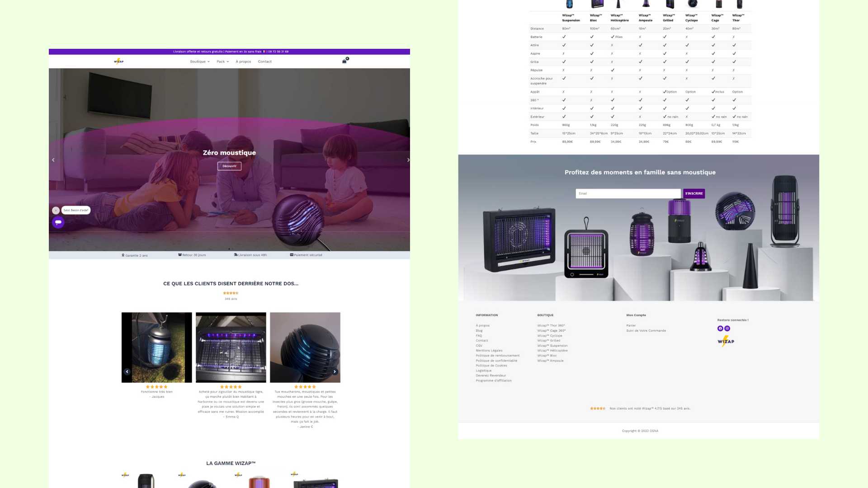Open the purple chat bubble widget
Viewport: 868px width, 488px height.
pos(58,222)
